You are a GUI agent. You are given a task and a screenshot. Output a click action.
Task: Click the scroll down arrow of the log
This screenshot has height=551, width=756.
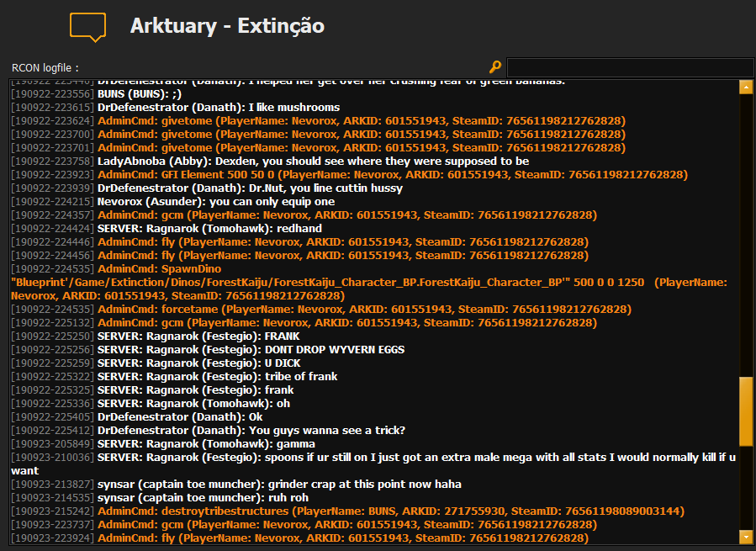click(745, 536)
